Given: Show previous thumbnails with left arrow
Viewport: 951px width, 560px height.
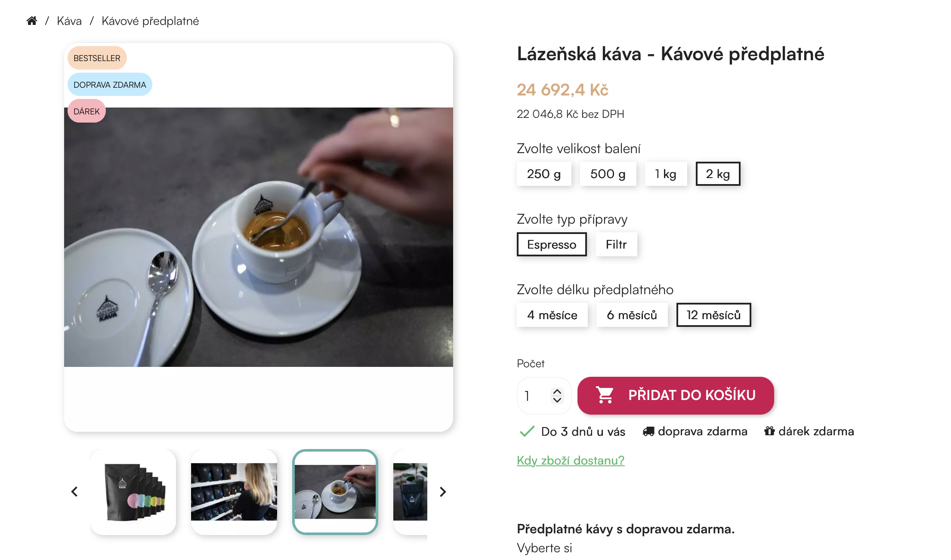Looking at the screenshot, I should coord(74,492).
